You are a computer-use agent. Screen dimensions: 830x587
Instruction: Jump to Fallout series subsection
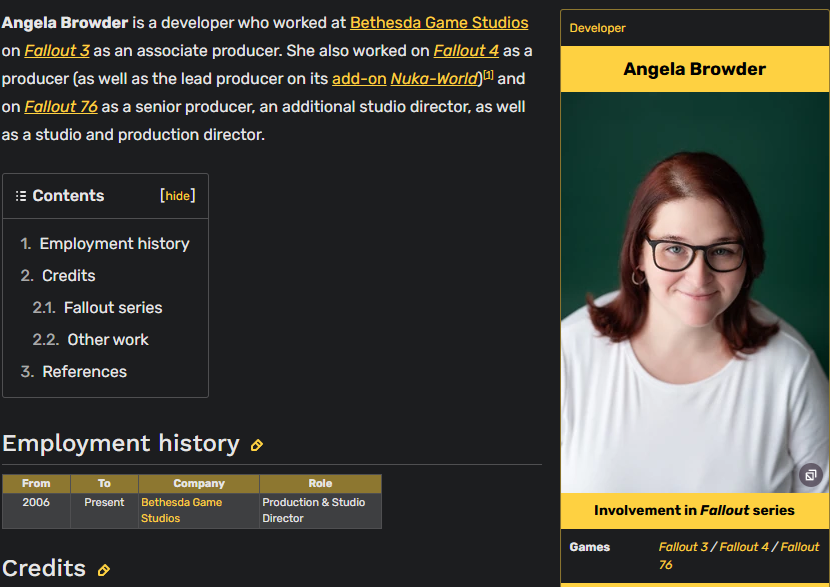pyautogui.click(x=113, y=308)
